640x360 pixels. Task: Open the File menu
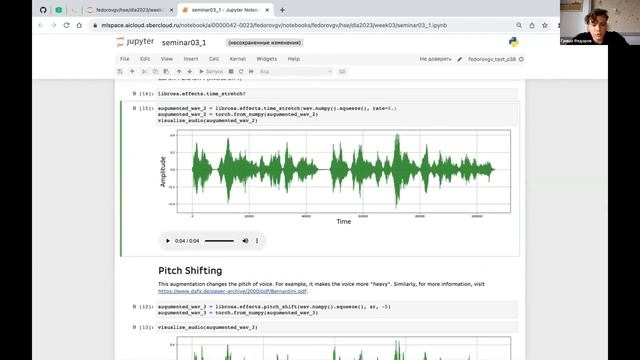pos(124,59)
